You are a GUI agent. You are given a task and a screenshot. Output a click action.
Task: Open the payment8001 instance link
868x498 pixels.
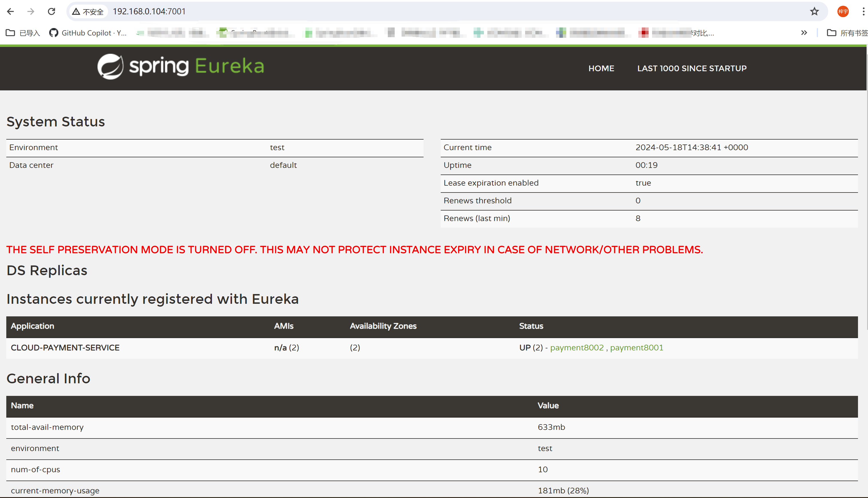pos(637,348)
